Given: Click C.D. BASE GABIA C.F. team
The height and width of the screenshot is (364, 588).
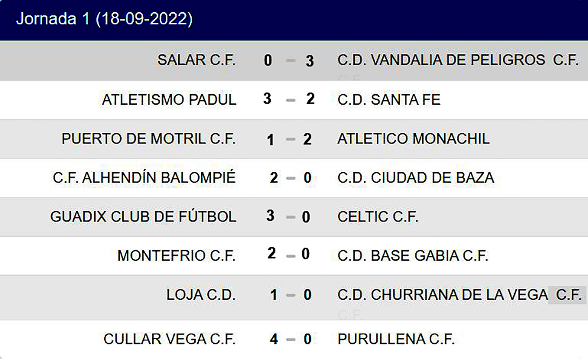Looking at the screenshot, I should (412, 256).
